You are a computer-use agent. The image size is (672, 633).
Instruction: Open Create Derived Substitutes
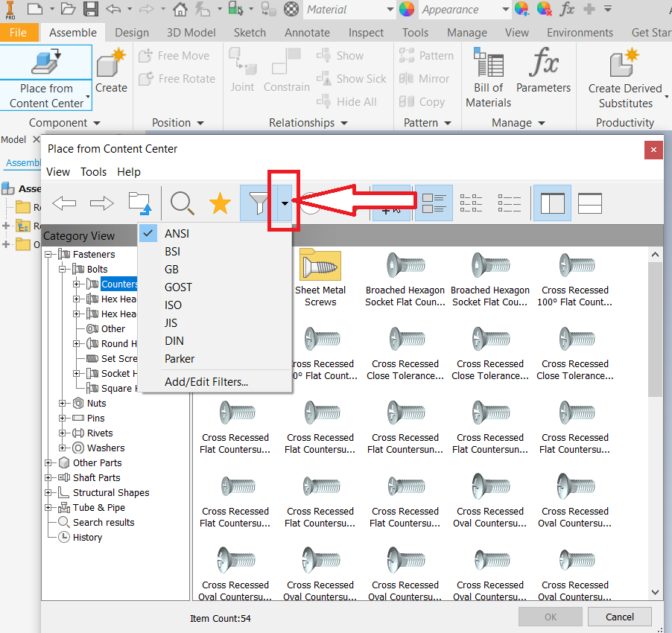[624, 78]
